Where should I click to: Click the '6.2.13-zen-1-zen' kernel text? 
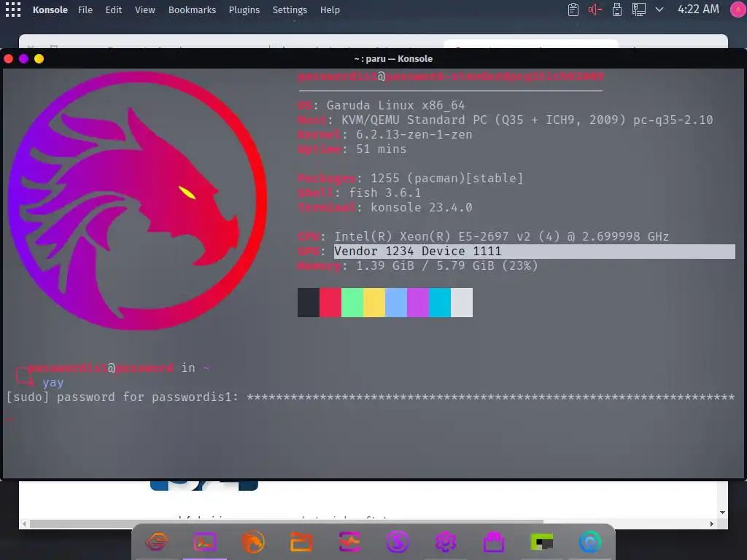[414, 135]
